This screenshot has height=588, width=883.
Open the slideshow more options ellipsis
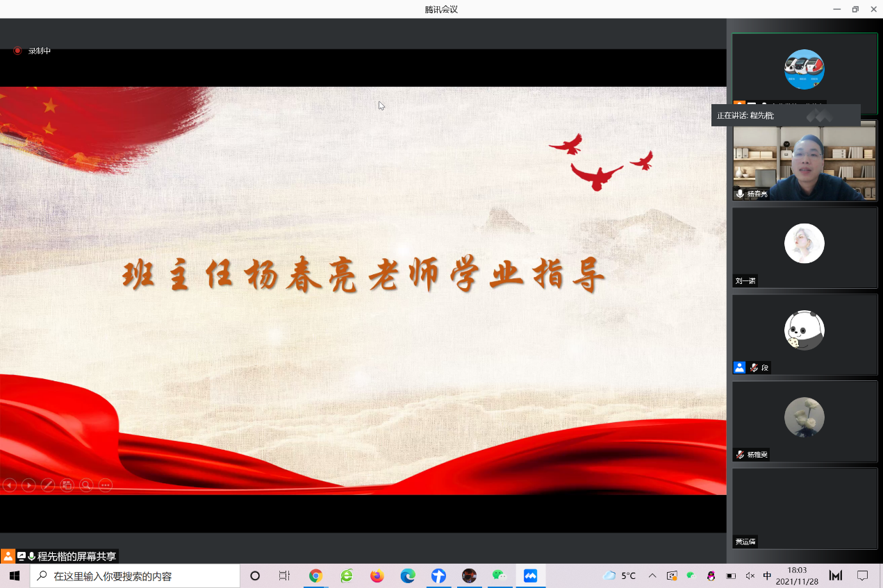pyautogui.click(x=106, y=485)
